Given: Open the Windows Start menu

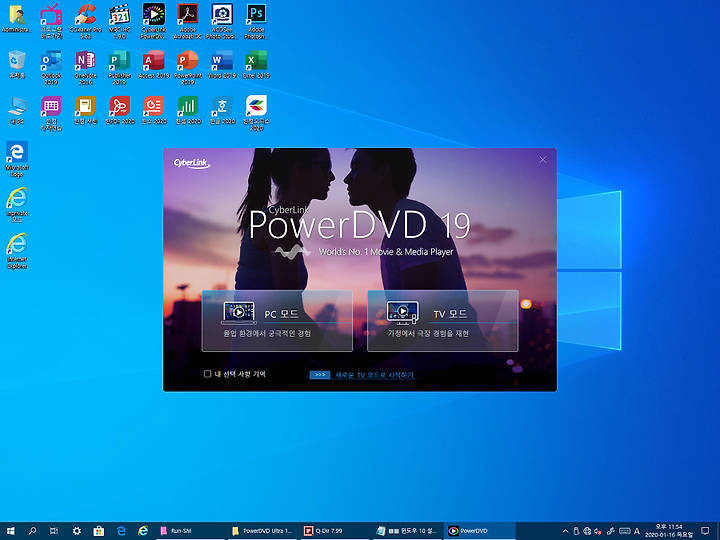Looking at the screenshot, I should point(10,531).
